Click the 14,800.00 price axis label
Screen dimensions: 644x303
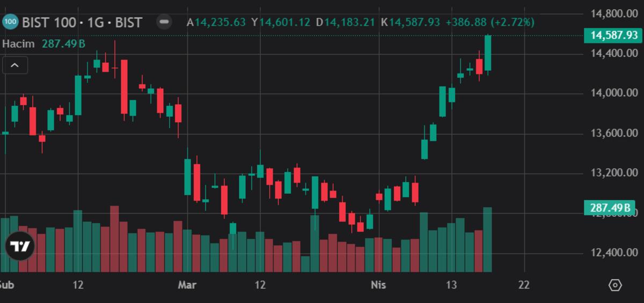point(613,13)
